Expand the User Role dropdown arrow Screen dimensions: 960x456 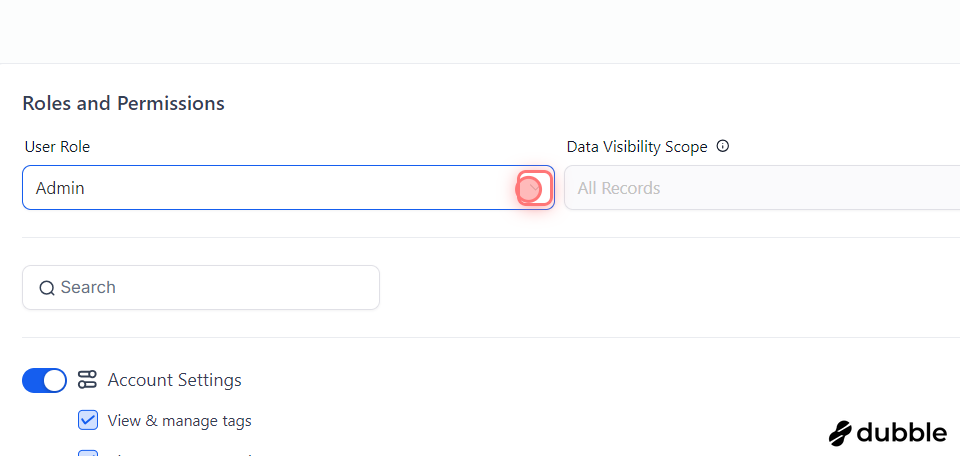coord(535,188)
